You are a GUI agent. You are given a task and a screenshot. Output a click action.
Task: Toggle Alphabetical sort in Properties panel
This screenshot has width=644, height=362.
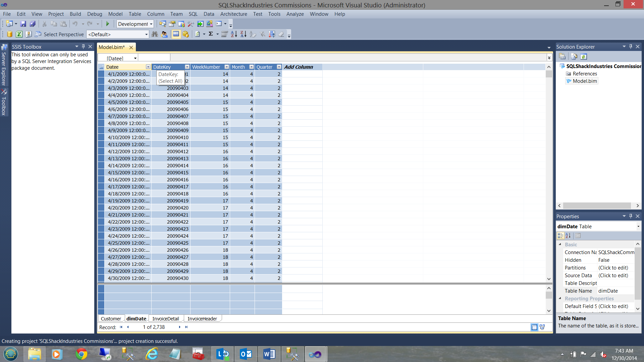coord(568,236)
